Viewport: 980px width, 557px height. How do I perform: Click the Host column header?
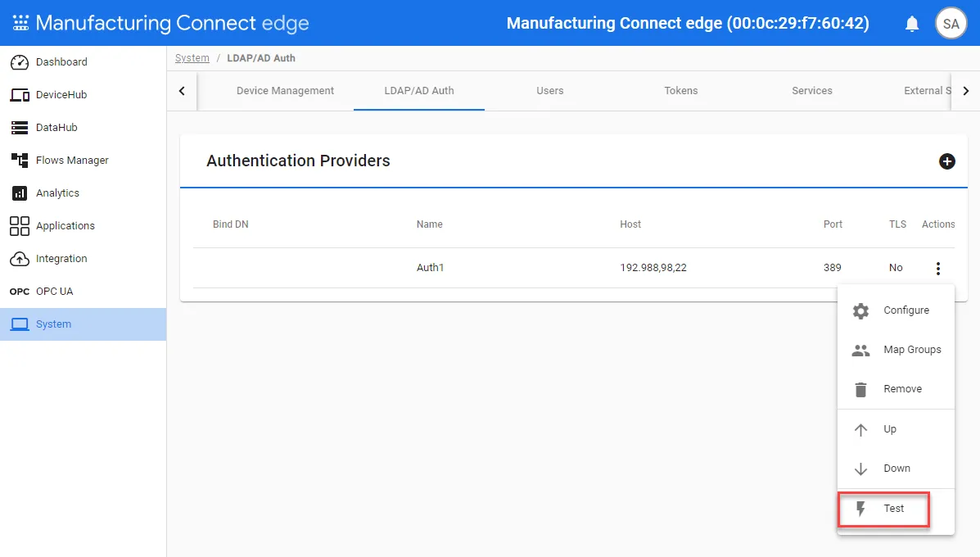coord(630,224)
